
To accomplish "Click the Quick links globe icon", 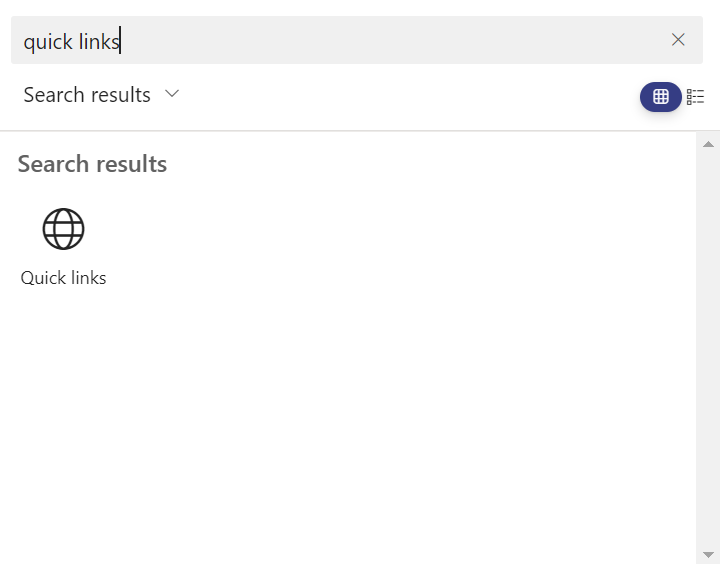I will click(63, 229).
